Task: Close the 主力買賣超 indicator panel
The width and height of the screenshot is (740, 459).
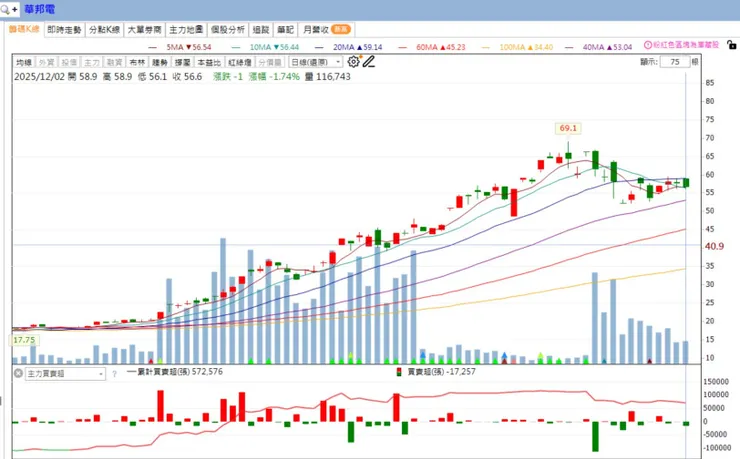Action: [x=18, y=373]
